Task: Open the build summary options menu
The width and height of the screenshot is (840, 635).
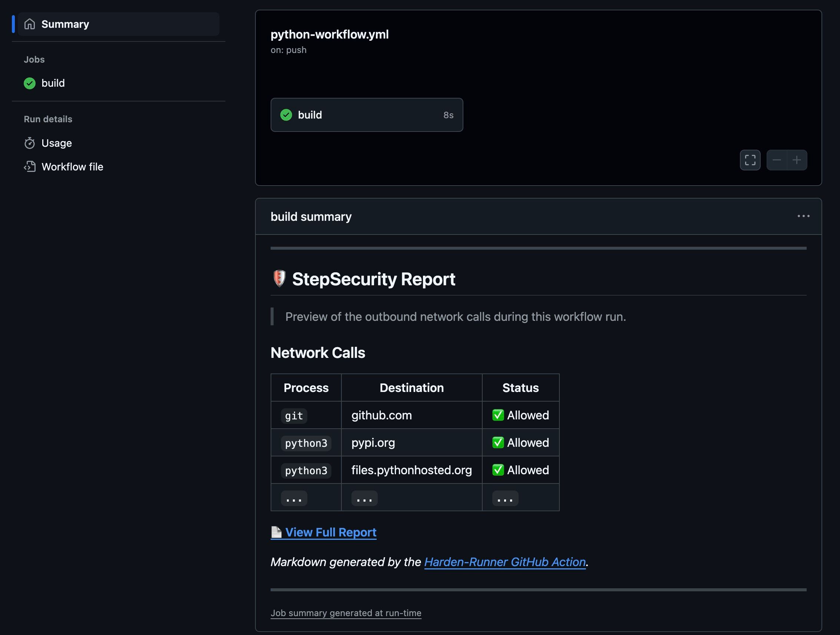Action: coord(803,216)
